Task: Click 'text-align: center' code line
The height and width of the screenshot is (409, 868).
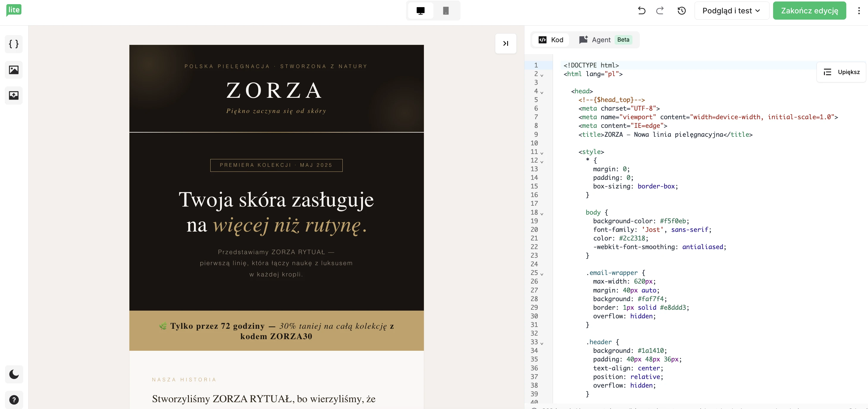Action: coord(628,368)
